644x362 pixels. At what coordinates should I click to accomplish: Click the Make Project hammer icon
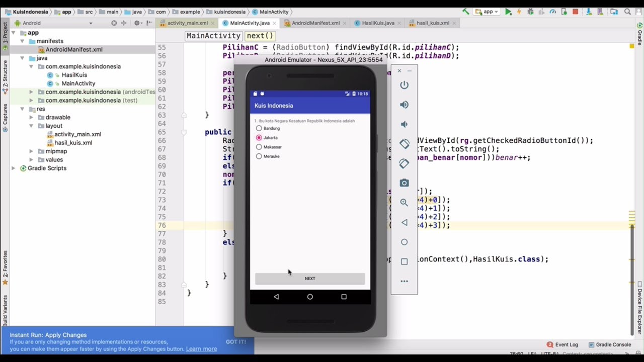click(466, 12)
